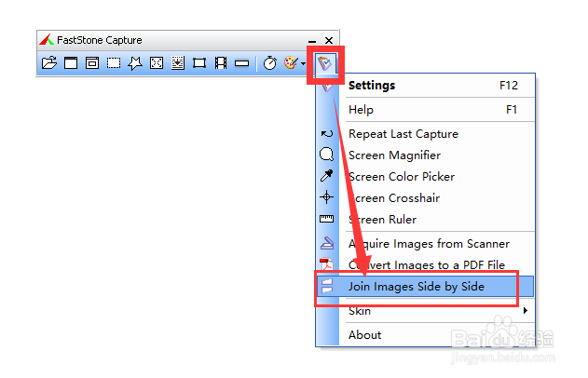Choose Capture Freehand Region tool

135,63
